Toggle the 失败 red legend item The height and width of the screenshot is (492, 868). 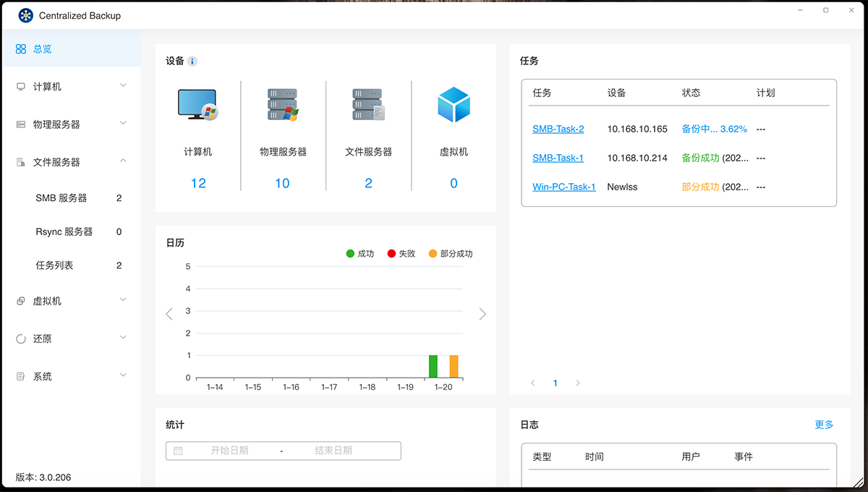(x=401, y=254)
